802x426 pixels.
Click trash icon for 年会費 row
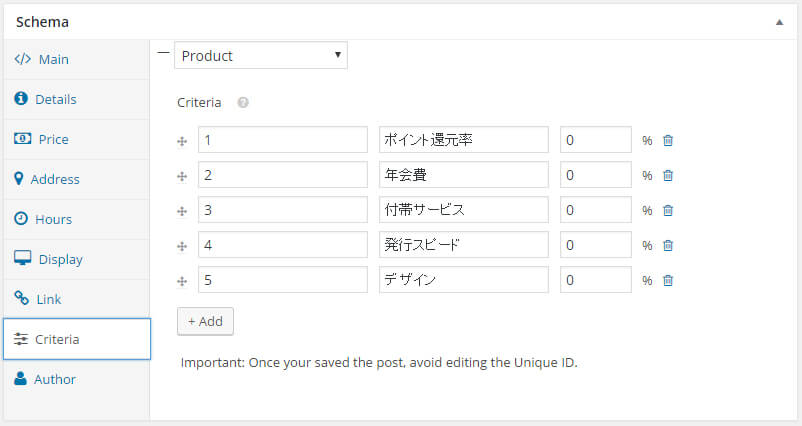[667, 175]
